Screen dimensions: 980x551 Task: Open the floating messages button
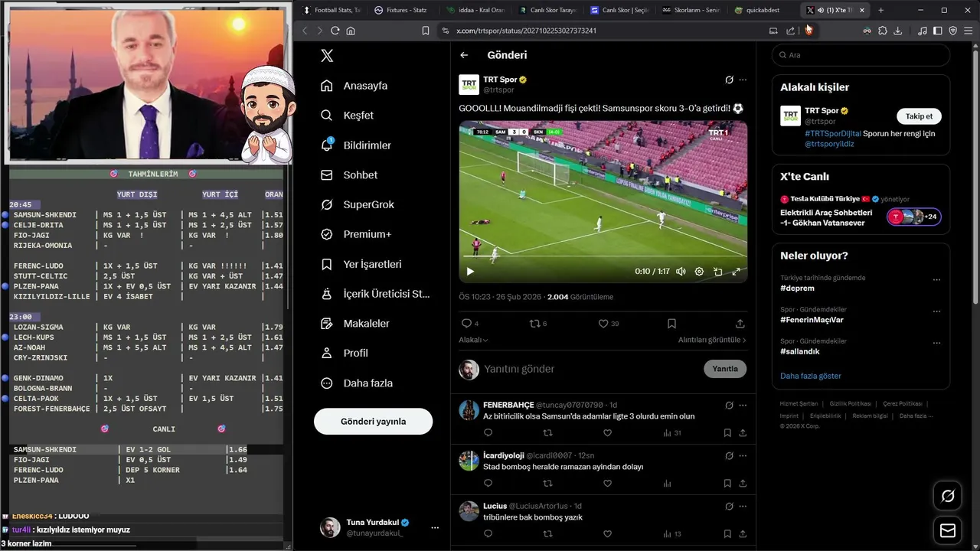947,530
